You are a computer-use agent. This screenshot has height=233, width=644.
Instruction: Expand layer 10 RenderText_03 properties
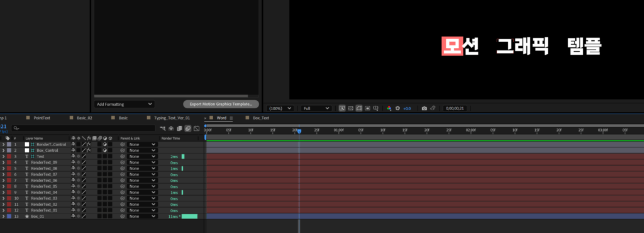point(3,198)
